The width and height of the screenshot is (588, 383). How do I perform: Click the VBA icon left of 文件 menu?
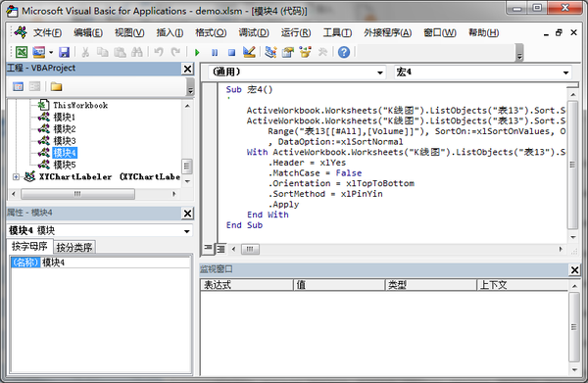click(x=21, y=32)
